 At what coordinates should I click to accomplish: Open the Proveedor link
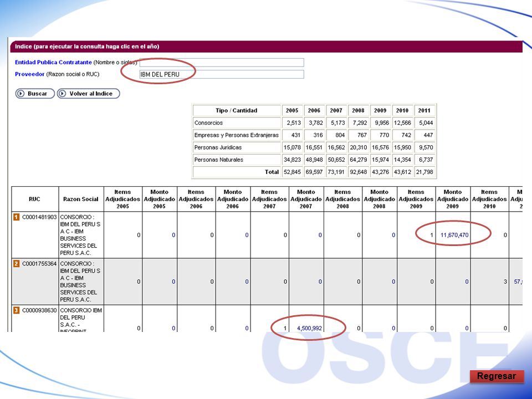pos(29,74)
